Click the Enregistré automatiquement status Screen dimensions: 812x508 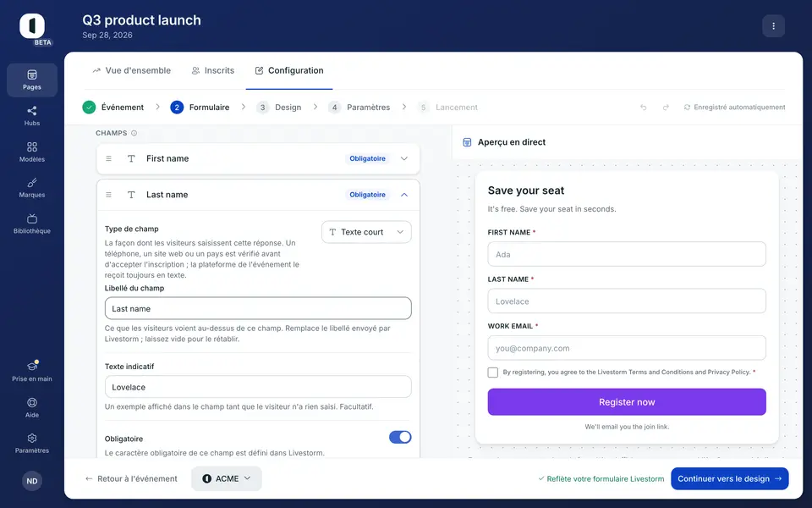click(x=734, y=108)
